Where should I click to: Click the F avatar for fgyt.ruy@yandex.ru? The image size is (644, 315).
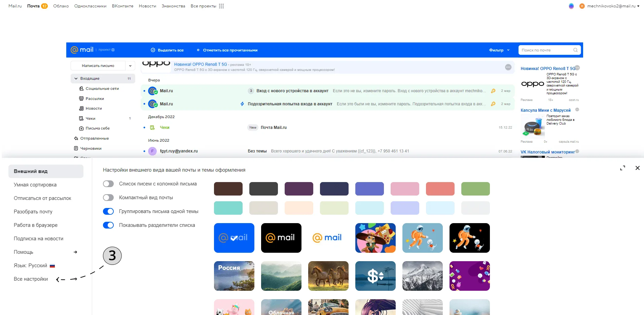click(152, 151)
